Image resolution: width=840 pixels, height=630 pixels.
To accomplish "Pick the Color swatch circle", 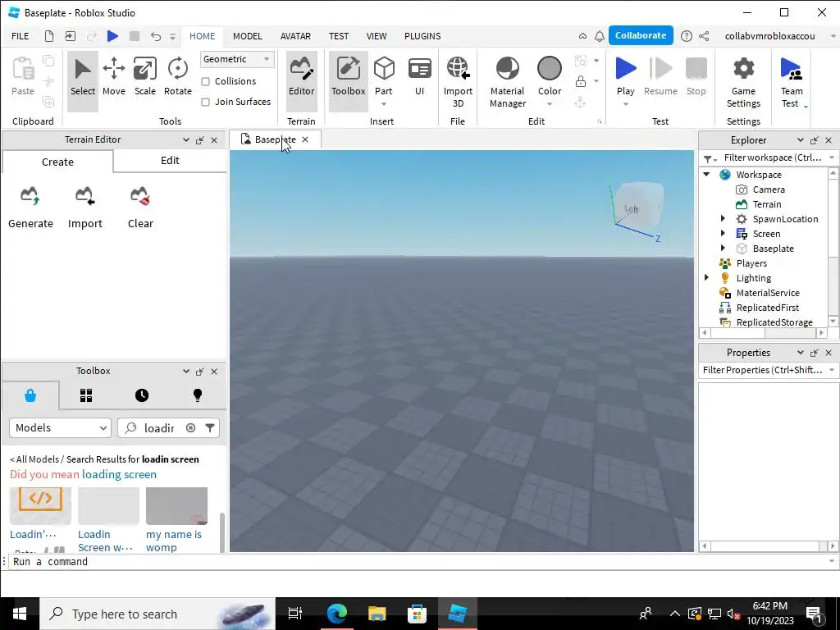I will click(549, 69).
